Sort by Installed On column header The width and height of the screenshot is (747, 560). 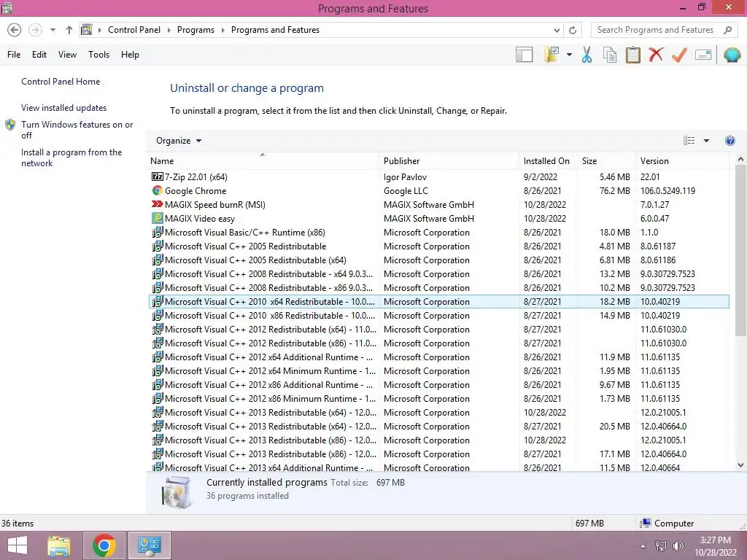click(548, 161)
